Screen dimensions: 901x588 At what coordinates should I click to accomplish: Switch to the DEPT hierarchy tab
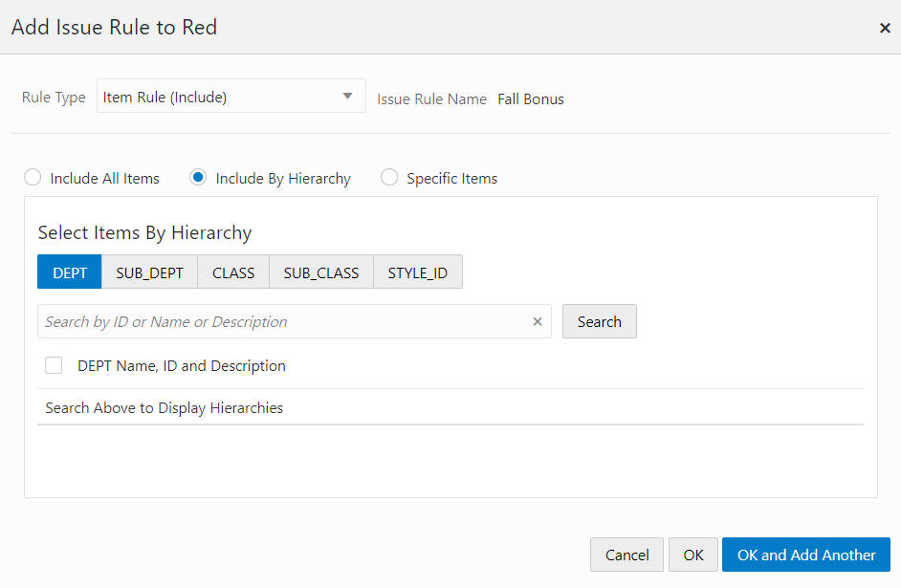click(x=70, y=272)
